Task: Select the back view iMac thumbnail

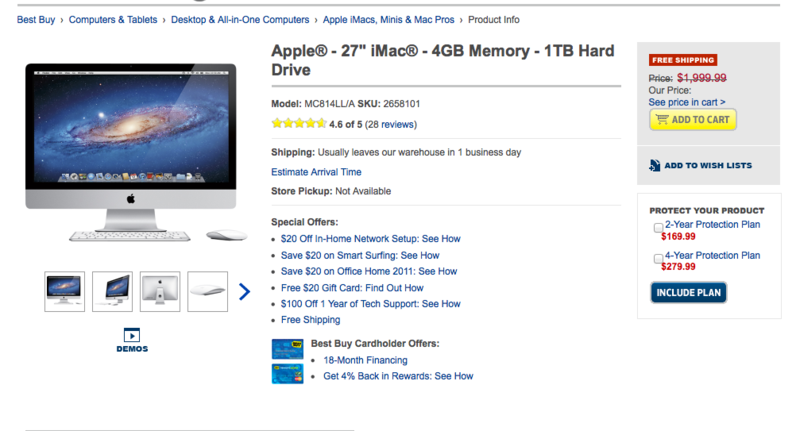Action: pyautogui.click(x=160, y=292)
